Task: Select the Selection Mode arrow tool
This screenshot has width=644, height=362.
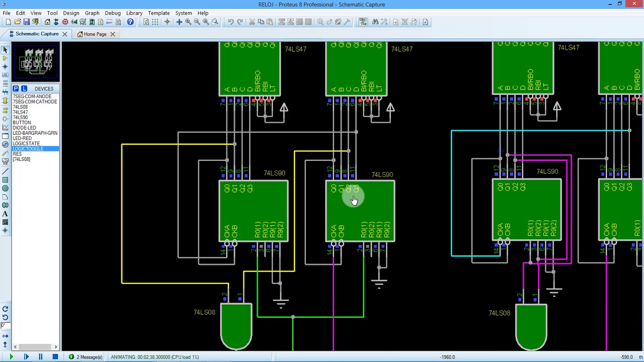Action: click(x=5, y=50)
